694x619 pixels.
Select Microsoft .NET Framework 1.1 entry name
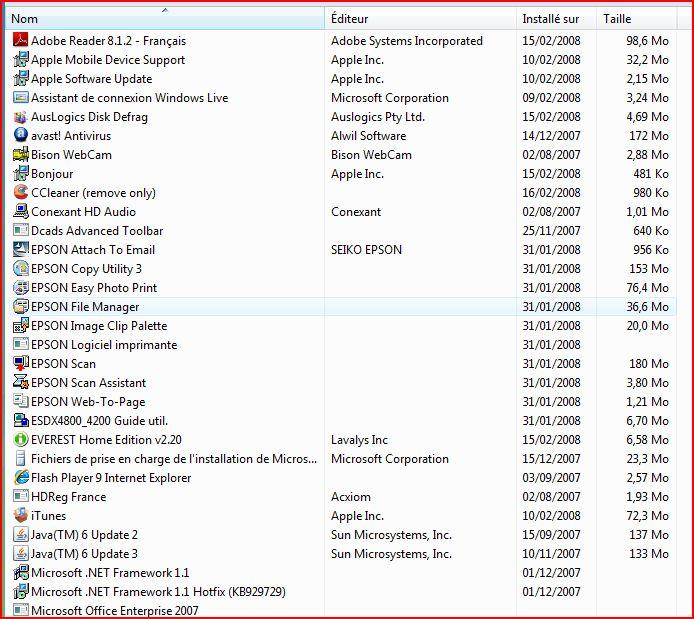pos(110,573)
